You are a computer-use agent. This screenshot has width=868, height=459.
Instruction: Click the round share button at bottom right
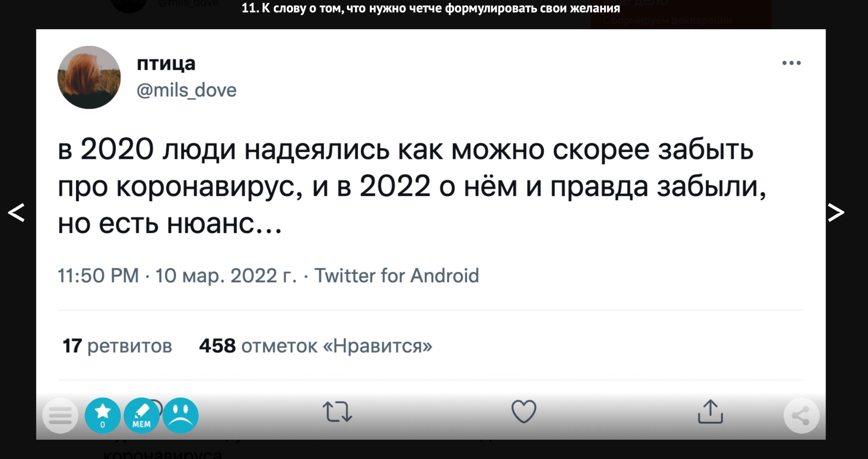[801, 415]
